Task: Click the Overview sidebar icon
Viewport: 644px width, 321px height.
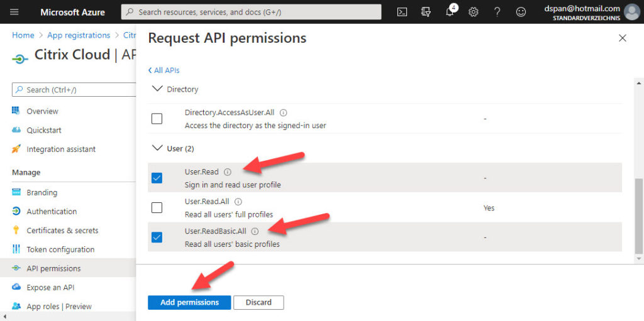Action: click(x=16, y=111)
